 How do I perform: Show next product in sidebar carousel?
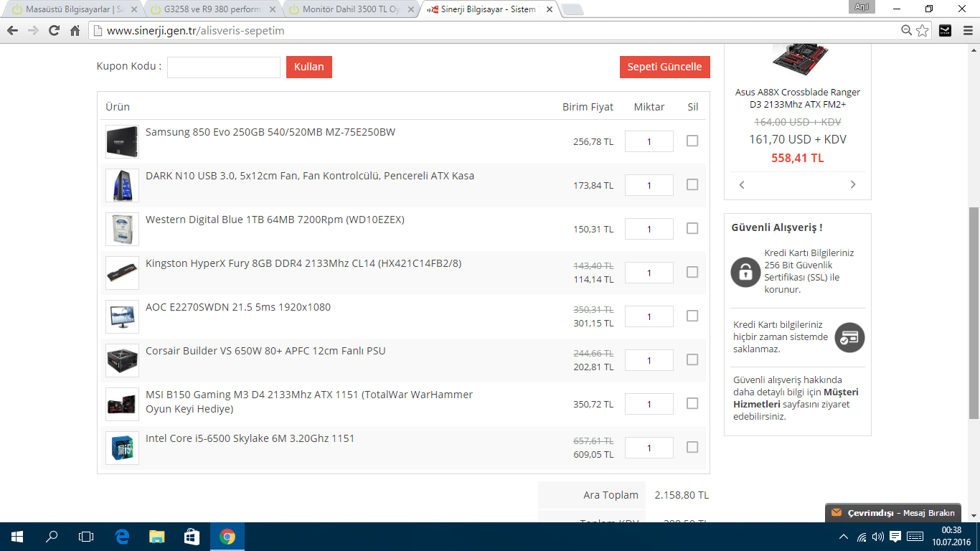coord(853,184)
